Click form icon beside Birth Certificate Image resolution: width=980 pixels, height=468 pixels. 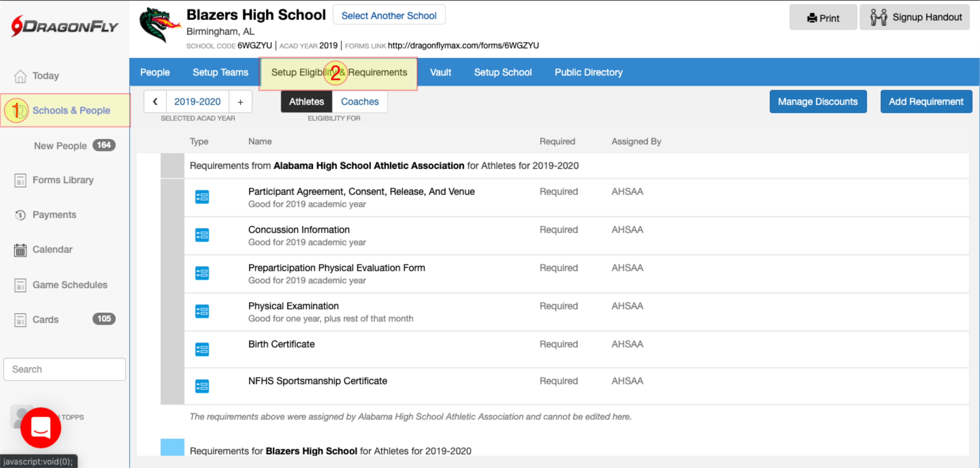tap(202, 349)
